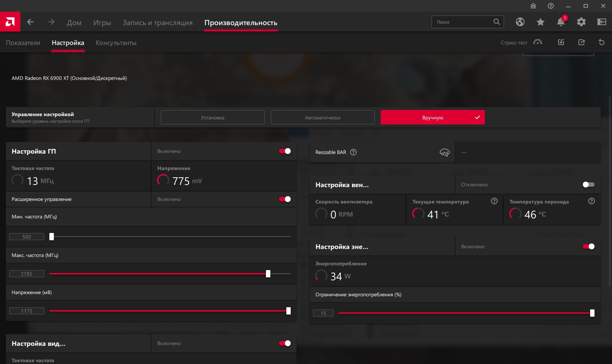This screenshot has height=364, width=612.
Task: Click the 13 МГц clock speed value
Action: pos(40,181)
